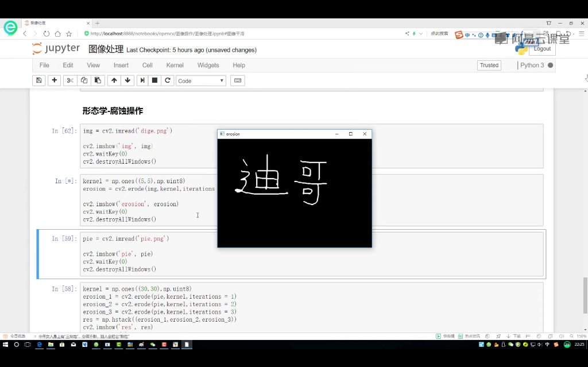The height and width of the screenshot is (367, 588).
Task: Click the Cortana circle on the taskbar
Action: (x=17, y=344)
